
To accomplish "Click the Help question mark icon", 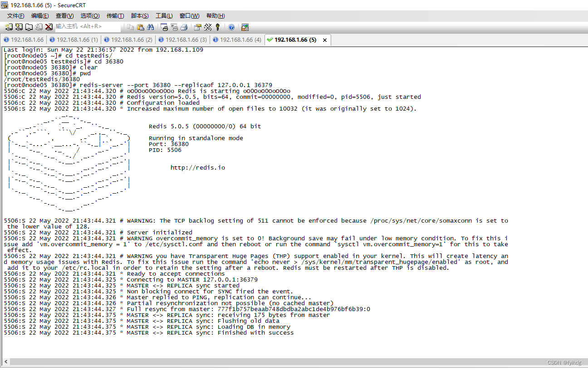I will click(x=231, y=27).
